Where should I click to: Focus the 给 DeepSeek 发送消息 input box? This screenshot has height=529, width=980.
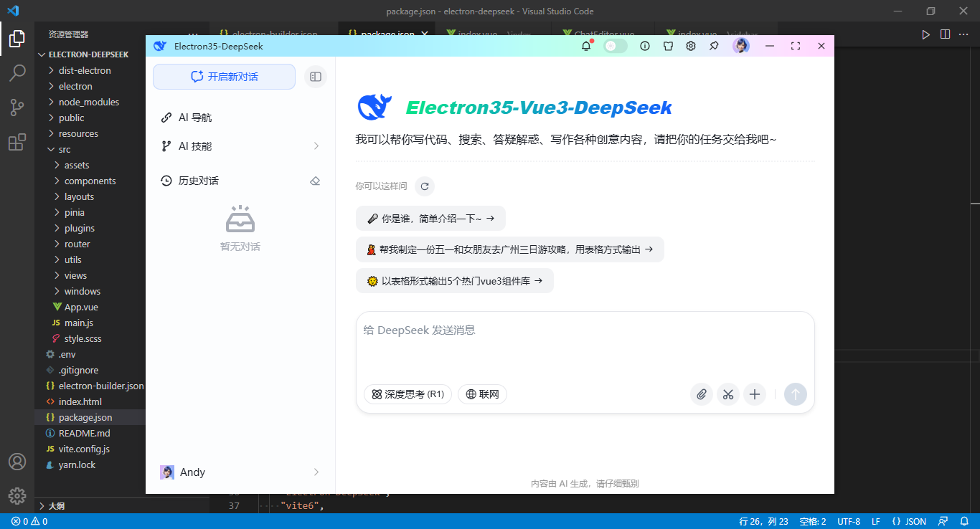585,343
